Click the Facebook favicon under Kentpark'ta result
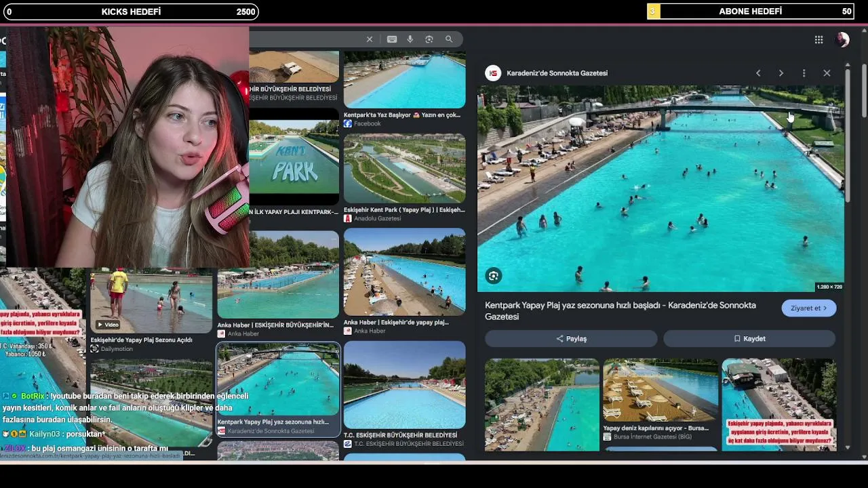Image resolution: width=868 pixels, height=488 pixels. click(348, 124)
